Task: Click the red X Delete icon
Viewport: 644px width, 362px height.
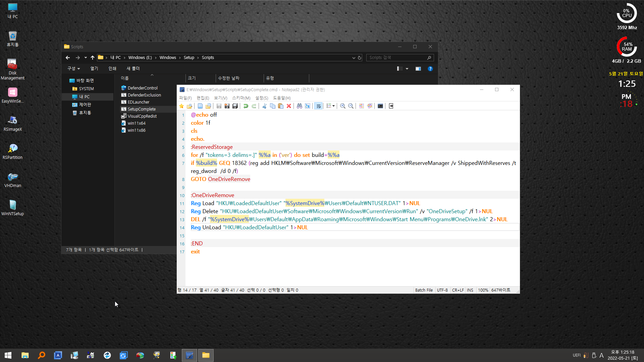Action: (289, 106)
